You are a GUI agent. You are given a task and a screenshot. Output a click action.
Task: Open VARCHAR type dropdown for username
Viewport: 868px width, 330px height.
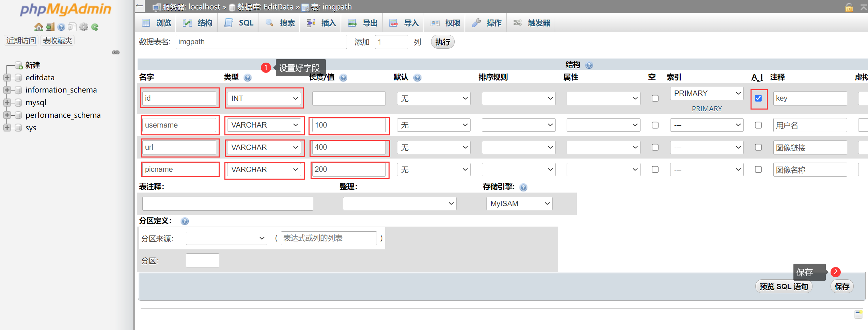tap(264, 125)
